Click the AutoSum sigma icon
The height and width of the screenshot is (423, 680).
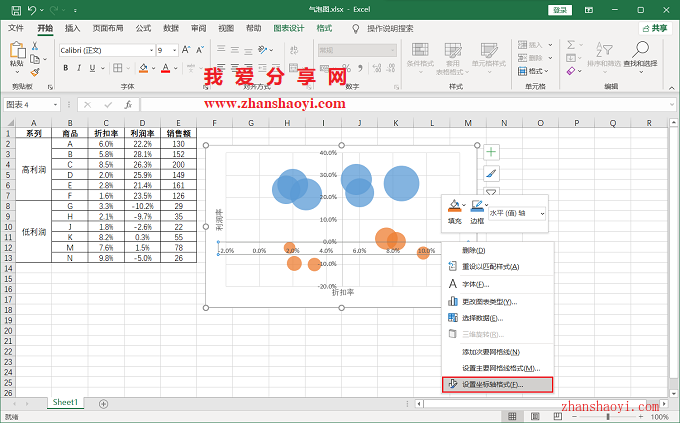pyautogui.click(x=571, y=45)
